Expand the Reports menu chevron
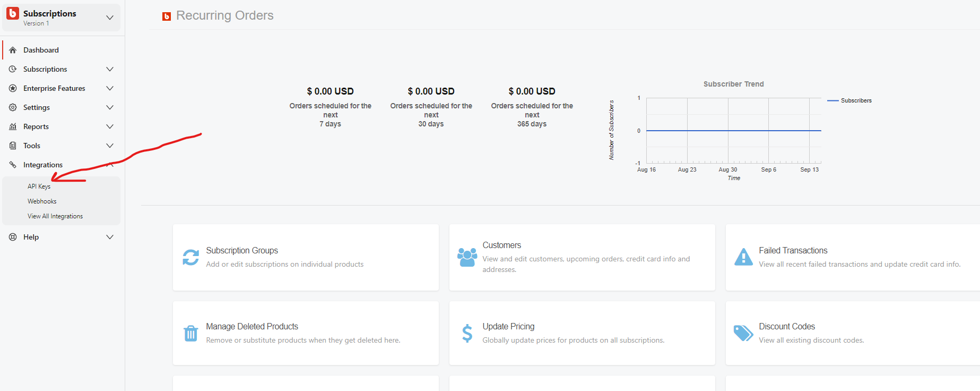Viewport: 980px width, 391px height. tap(110, 126)
